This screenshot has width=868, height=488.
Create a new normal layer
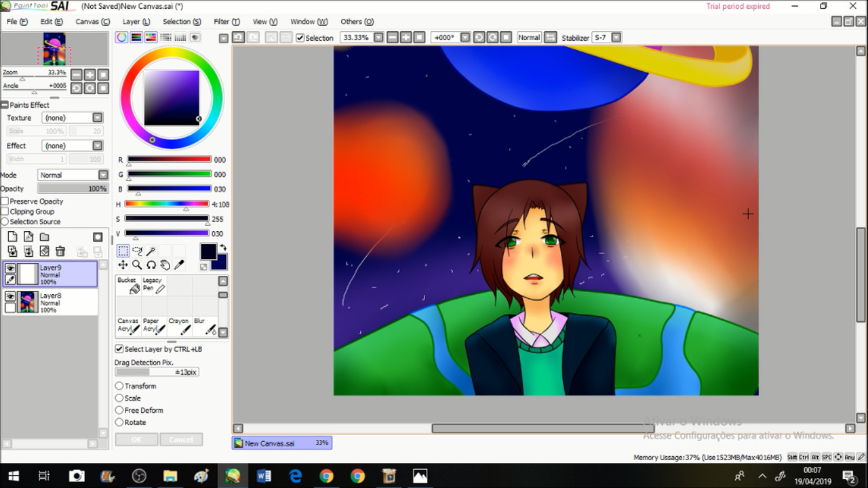click(x=12, y=237)
